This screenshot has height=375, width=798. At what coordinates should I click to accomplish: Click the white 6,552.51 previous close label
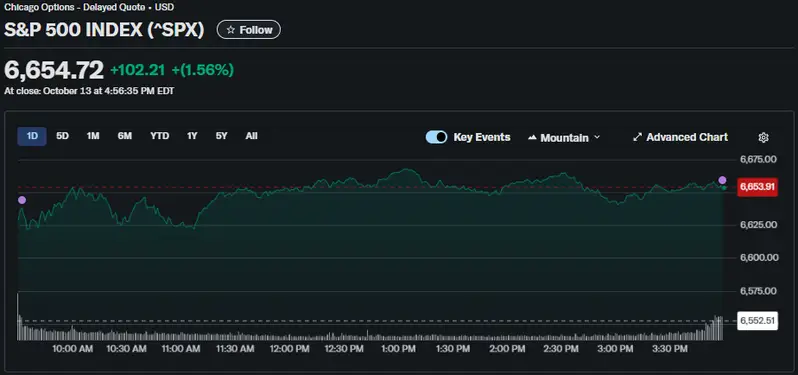(x=757, y=321)
